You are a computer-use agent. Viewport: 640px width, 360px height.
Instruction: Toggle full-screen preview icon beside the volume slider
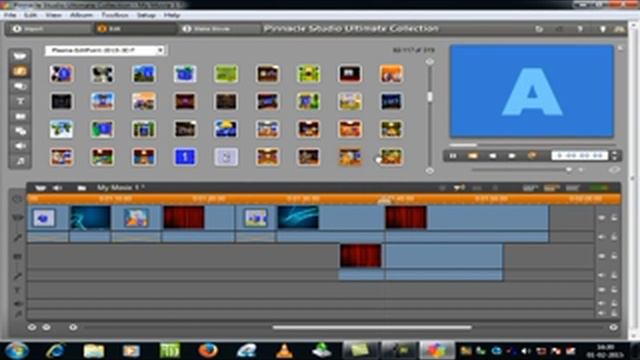click(614, 170)
